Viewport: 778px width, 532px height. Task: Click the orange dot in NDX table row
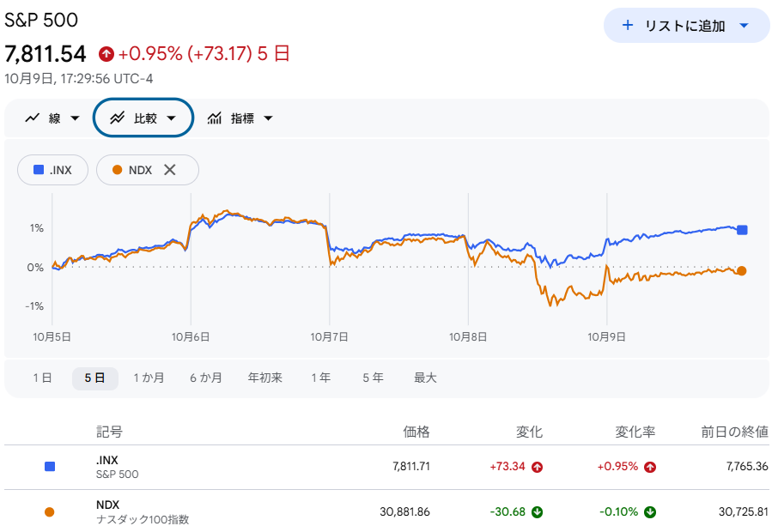[x=49, y=512]
